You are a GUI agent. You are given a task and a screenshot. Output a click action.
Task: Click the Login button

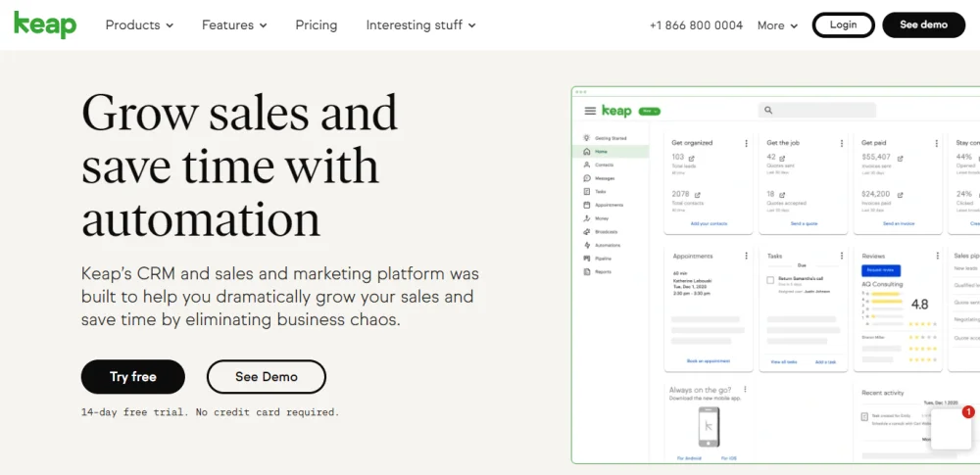[843, 25]
